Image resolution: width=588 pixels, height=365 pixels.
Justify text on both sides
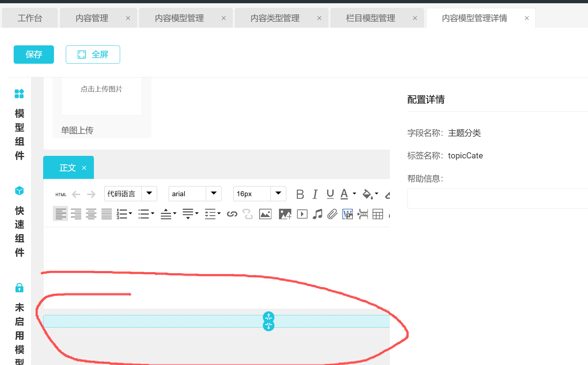[106, 214]
